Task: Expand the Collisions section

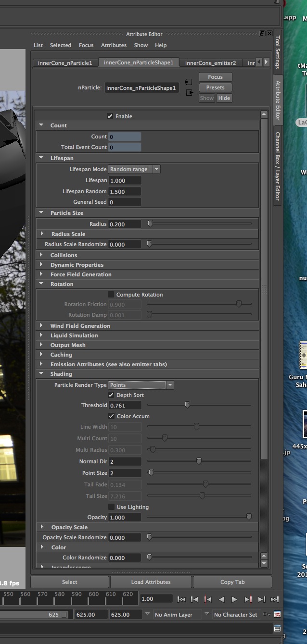Action: [42, 255]
